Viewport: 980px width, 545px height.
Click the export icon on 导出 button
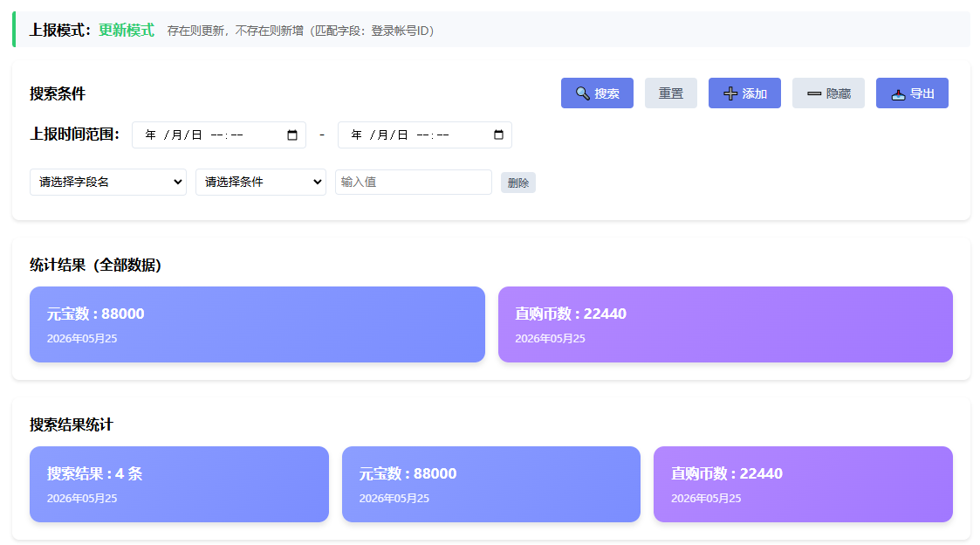(898, 94)
